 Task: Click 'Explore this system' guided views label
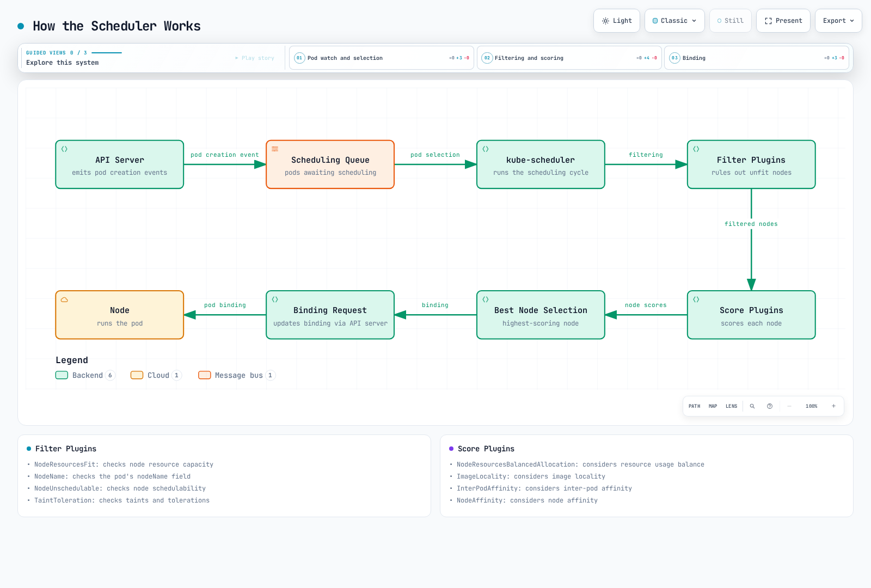tap(63, 63)
